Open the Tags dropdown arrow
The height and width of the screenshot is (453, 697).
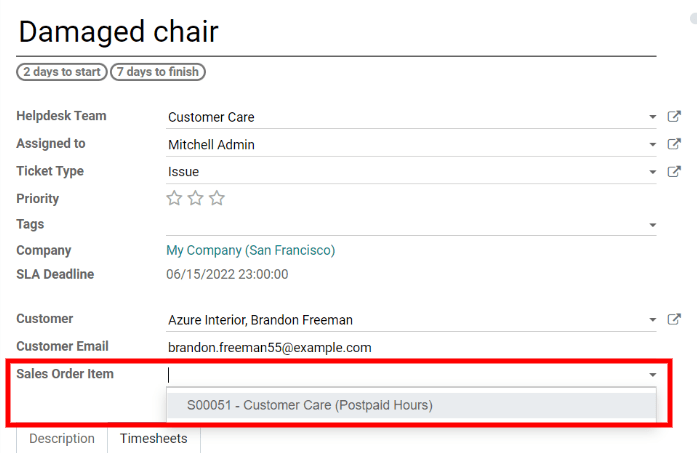click(652, 225)
